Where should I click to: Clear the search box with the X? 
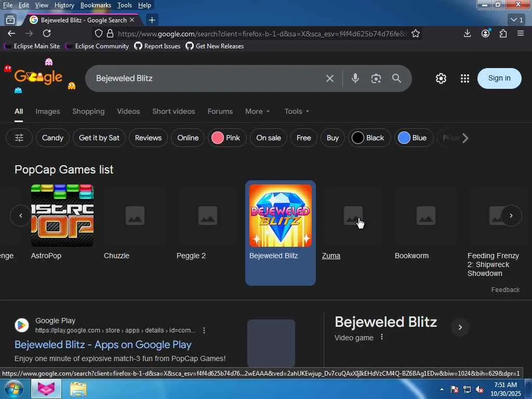(330, 78)
